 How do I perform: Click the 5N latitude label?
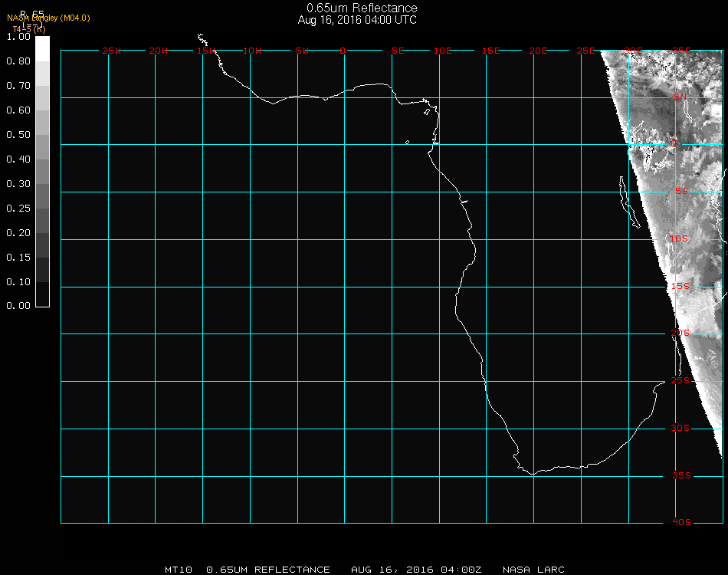(680, 97)
